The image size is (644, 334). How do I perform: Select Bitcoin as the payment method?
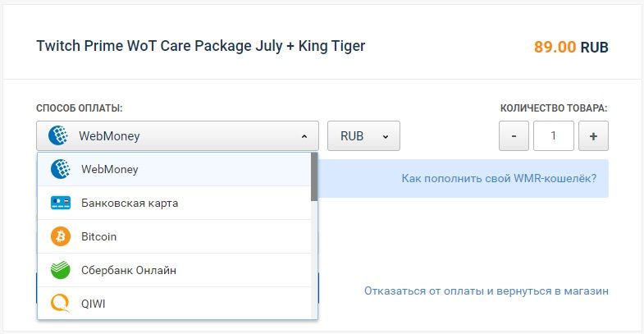click(99, 236)
